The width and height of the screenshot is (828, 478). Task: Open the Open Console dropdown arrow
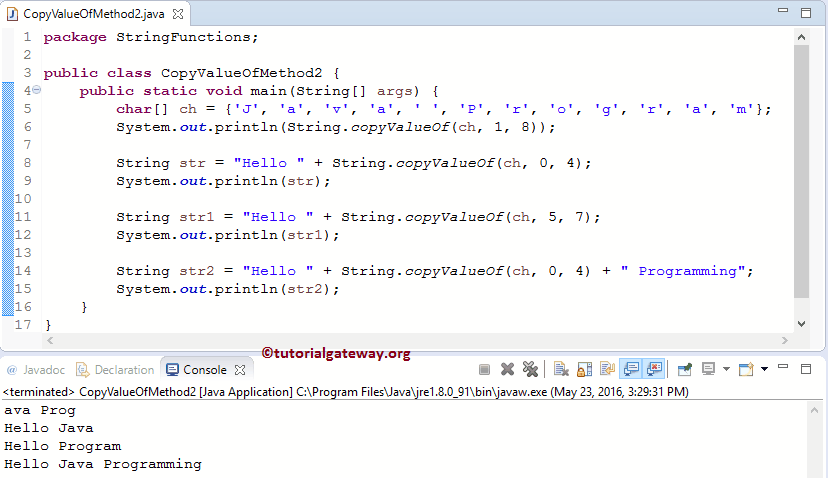click(x=764, y=369)
